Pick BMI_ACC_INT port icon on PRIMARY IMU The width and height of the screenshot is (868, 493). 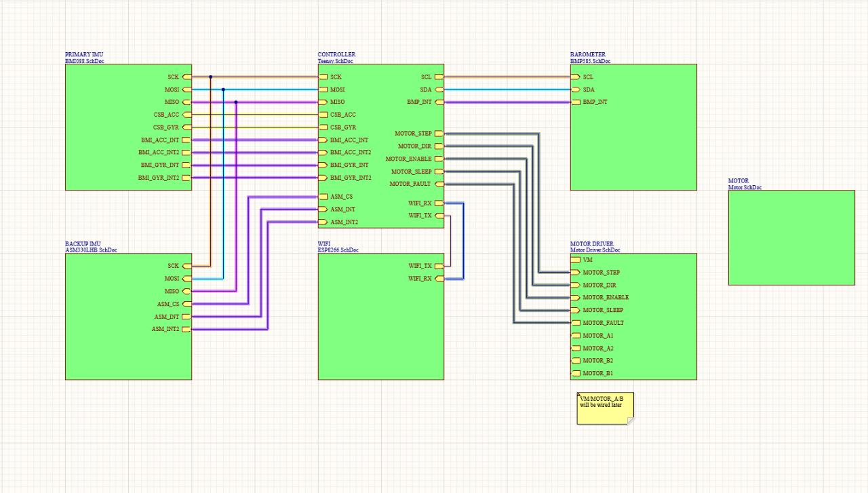186,140
